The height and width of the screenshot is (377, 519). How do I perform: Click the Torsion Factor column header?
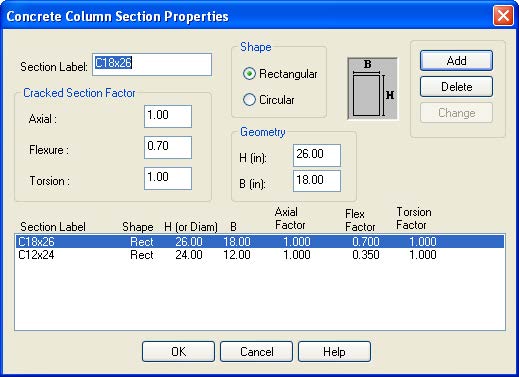414,218
